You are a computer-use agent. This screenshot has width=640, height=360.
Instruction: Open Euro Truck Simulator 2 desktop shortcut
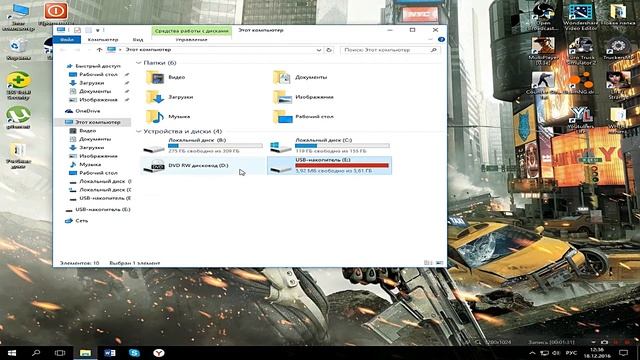pyautogui.click(x=581, y=51)
